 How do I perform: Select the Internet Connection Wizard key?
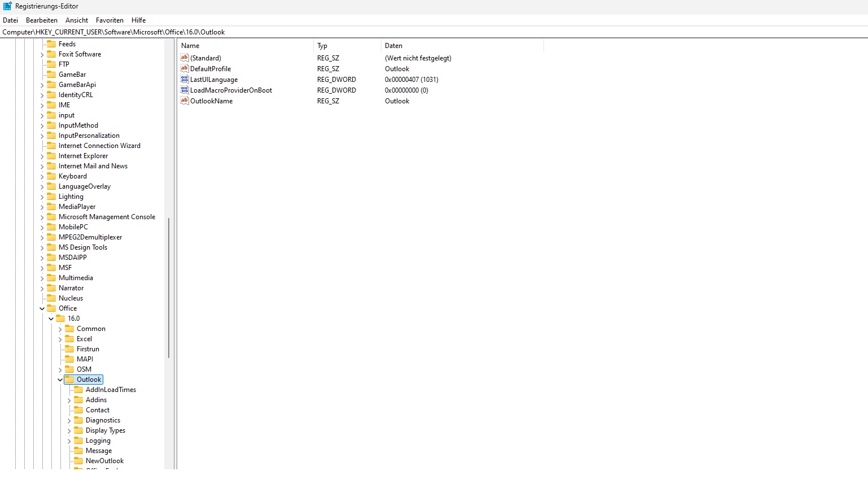(x=99, y=145)
